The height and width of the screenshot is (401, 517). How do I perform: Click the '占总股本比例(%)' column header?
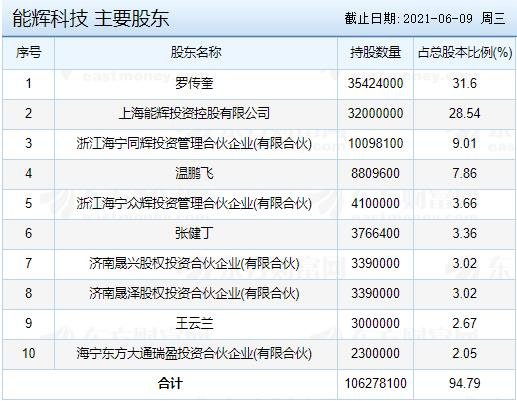click(x=465, y=53)
